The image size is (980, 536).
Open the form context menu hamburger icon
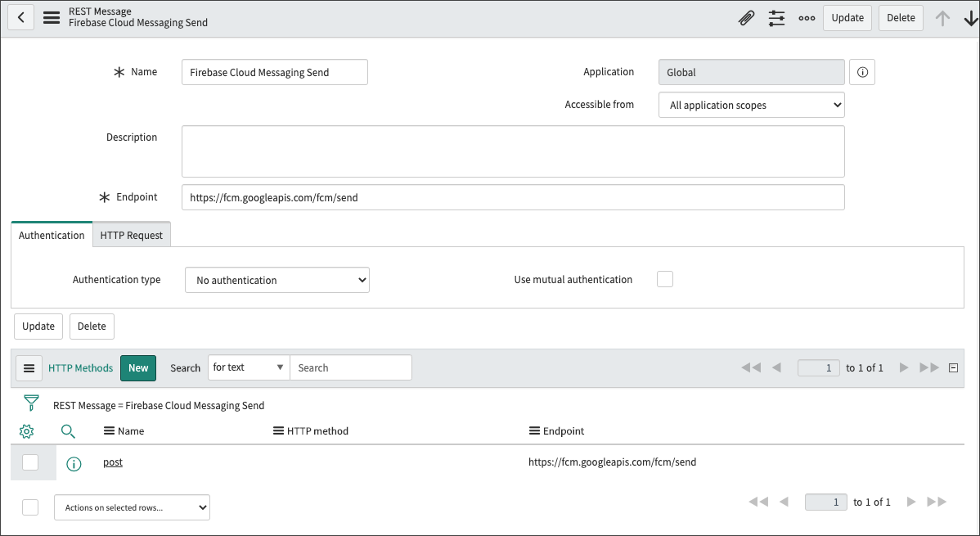tap(52, 17)
